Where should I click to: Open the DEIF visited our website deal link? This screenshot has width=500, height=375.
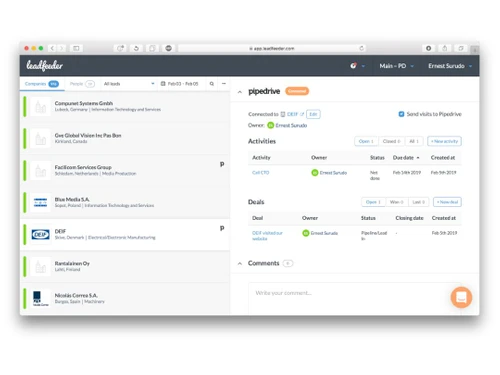[x=267, y=236]
